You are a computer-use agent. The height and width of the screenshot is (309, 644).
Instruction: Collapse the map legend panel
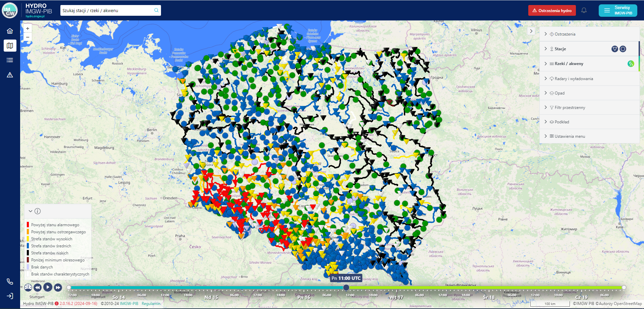click(31, 211)
